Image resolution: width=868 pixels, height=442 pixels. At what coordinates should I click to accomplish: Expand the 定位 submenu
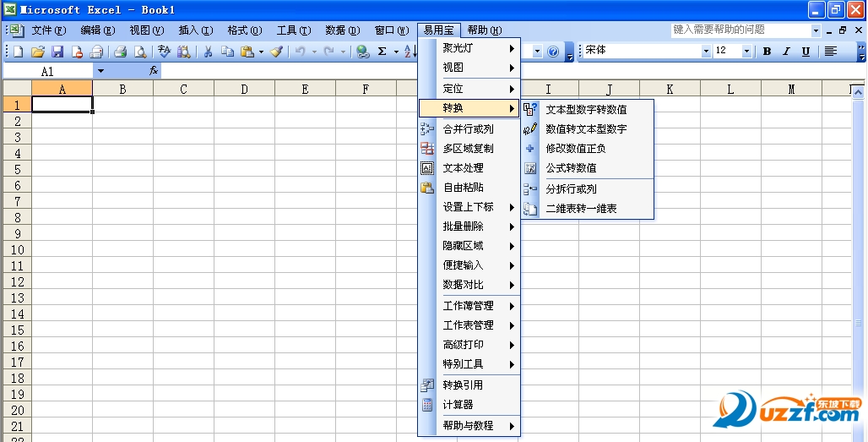pyautogui.click(x=469, y=89)
